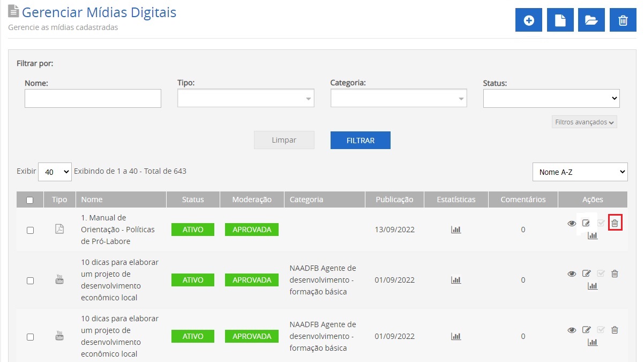
Task: Select the first '10 dicas' row checkbox
Action: click(x=30, y=280)
